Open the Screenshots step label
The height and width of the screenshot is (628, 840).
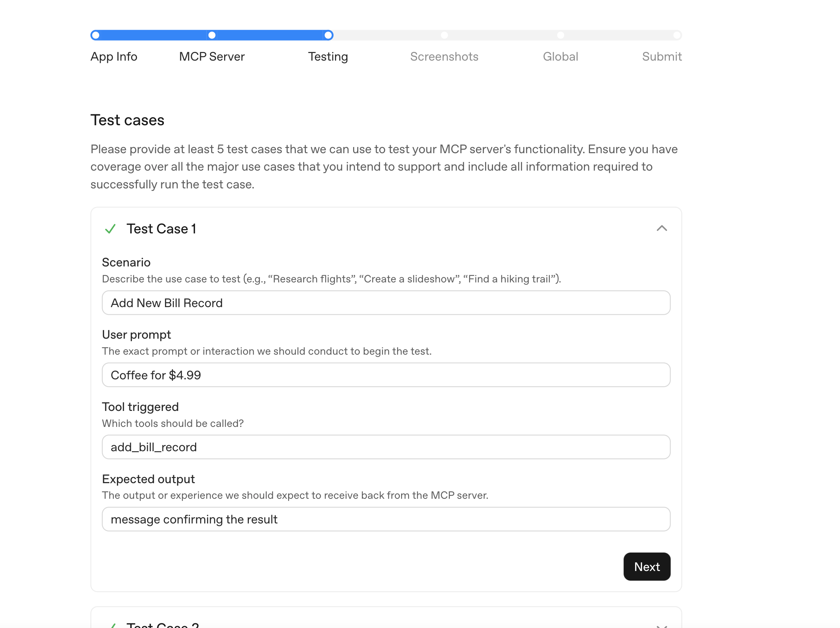click(x=444, y=57)
